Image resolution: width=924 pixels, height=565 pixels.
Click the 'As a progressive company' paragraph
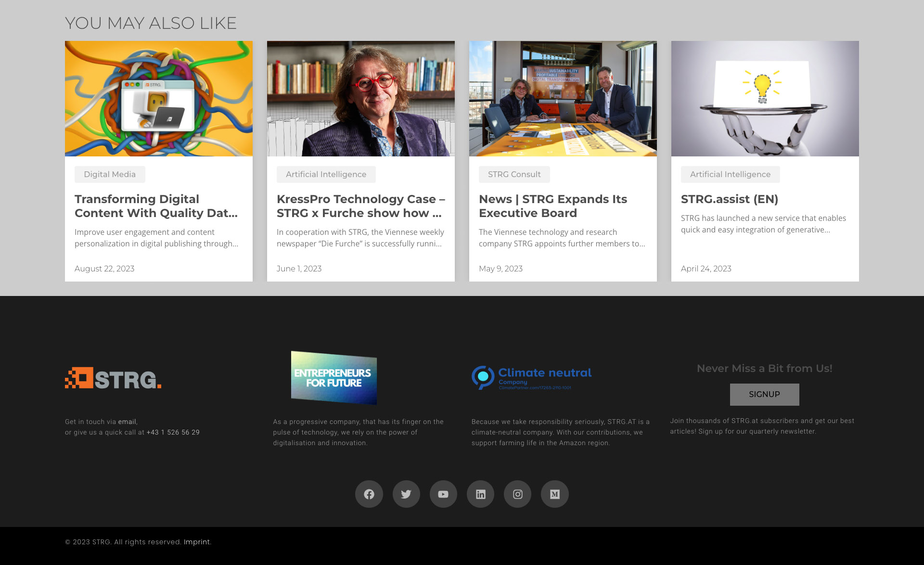[359, 432]
